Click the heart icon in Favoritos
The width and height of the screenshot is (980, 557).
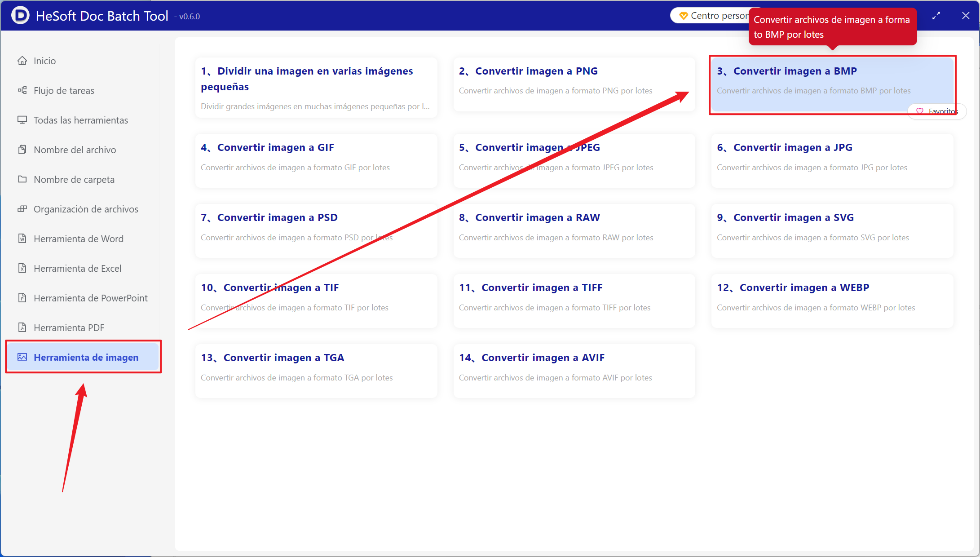tap(920, 111)
